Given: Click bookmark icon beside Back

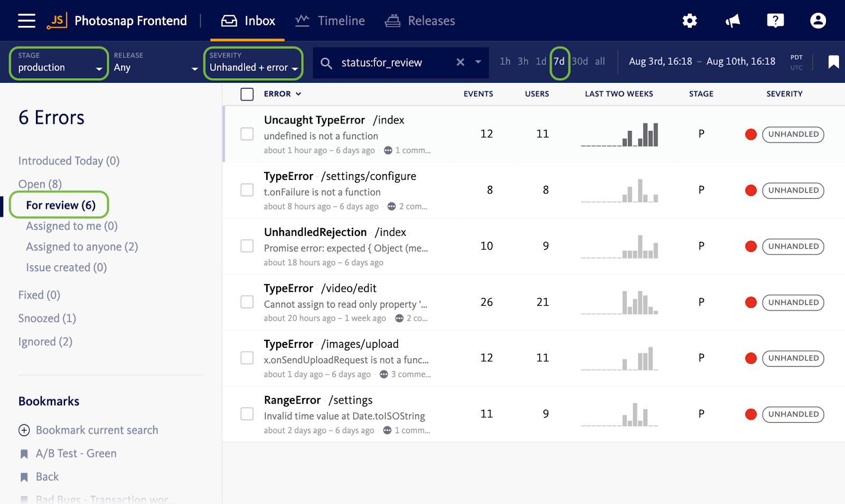Looking at the screenshot, I should point(24,477).
